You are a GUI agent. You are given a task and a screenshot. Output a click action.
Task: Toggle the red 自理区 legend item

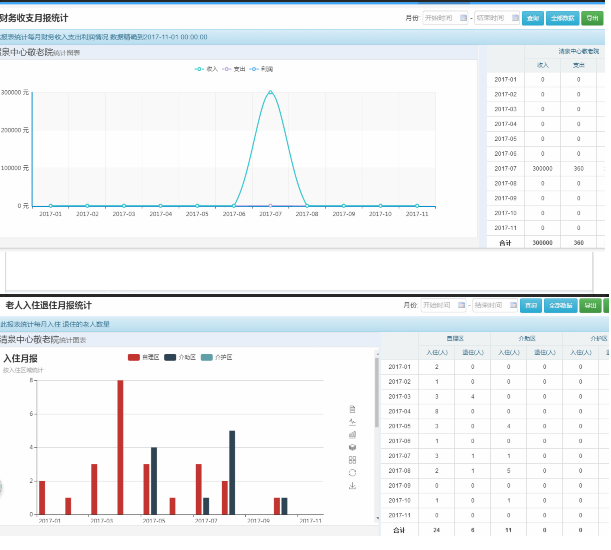point(144,357)
